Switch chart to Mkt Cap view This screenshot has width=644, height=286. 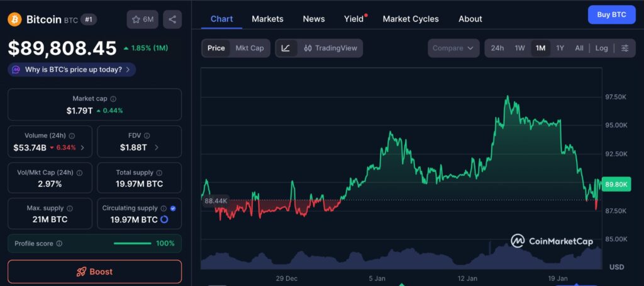point(250,48)
